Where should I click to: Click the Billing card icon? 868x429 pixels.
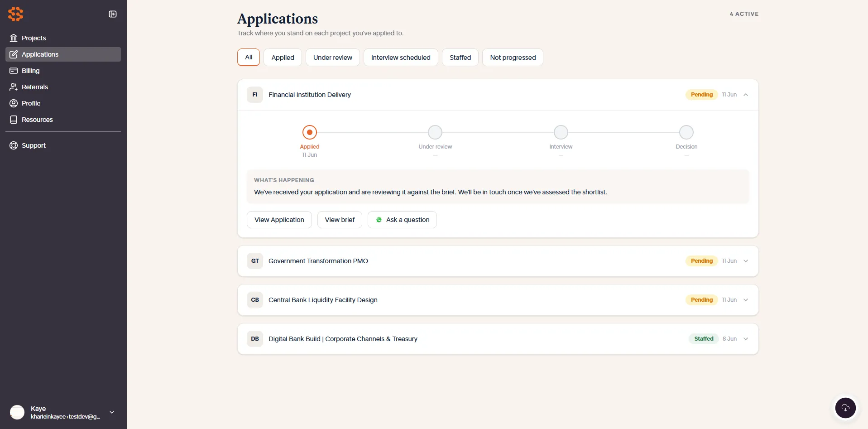14,71
